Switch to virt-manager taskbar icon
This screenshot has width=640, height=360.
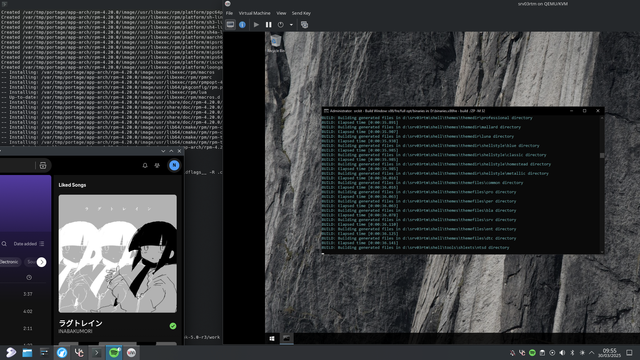click(x=131, y=353)
